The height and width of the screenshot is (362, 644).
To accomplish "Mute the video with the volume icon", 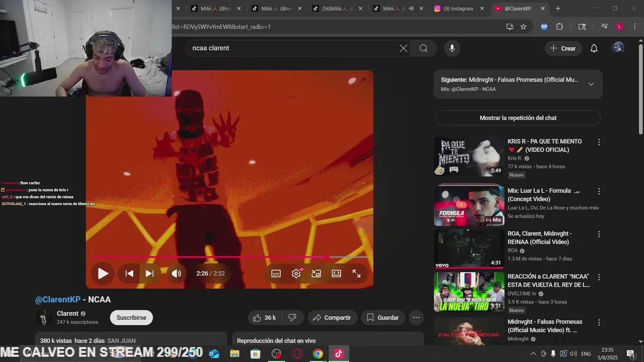I will 176,274.
